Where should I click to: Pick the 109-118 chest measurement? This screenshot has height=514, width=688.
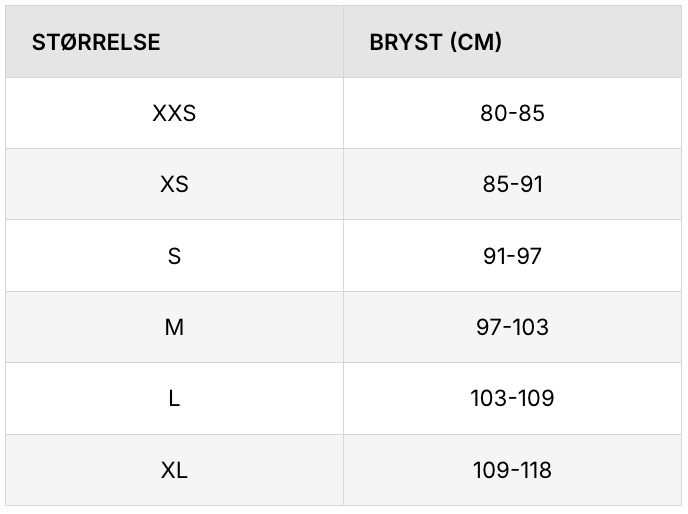pyautogui.click(x=512, y=470)
